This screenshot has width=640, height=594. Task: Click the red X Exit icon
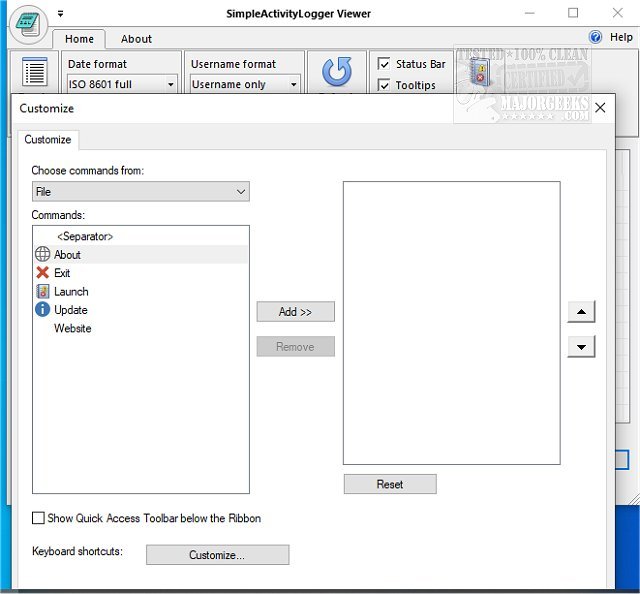pyautogui.click(x=42, y=273)
